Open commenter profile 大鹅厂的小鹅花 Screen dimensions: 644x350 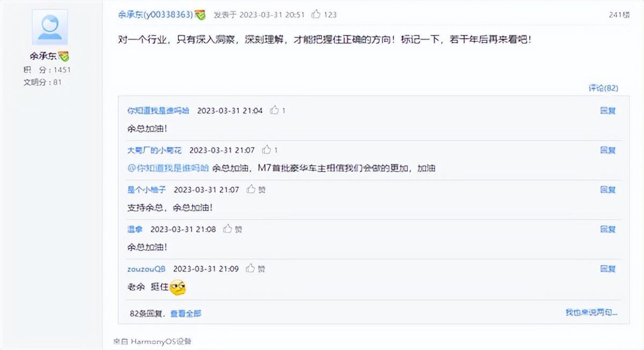(x=155, y=150)
